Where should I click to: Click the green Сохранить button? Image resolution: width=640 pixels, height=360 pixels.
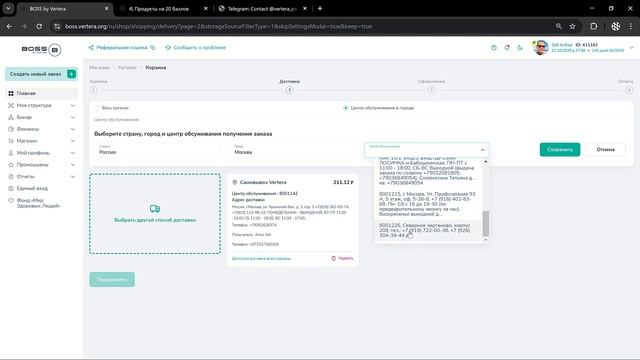point(560,149)
